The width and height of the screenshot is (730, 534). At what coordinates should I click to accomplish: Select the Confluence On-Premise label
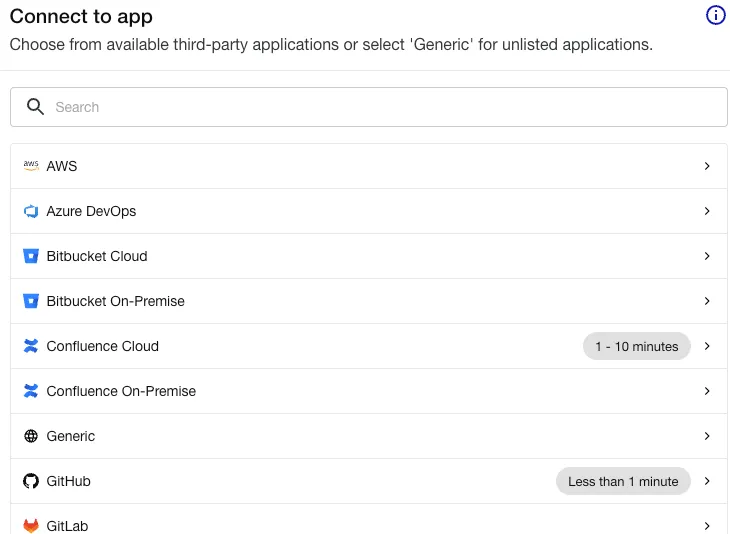tap(121, 391)
